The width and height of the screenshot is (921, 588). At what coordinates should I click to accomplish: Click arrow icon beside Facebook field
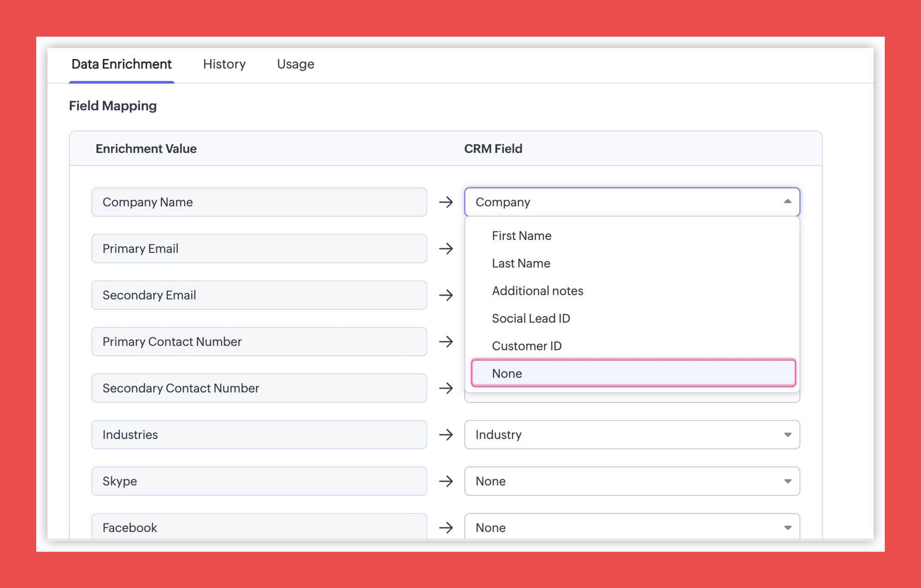click(x=446, y=528)
